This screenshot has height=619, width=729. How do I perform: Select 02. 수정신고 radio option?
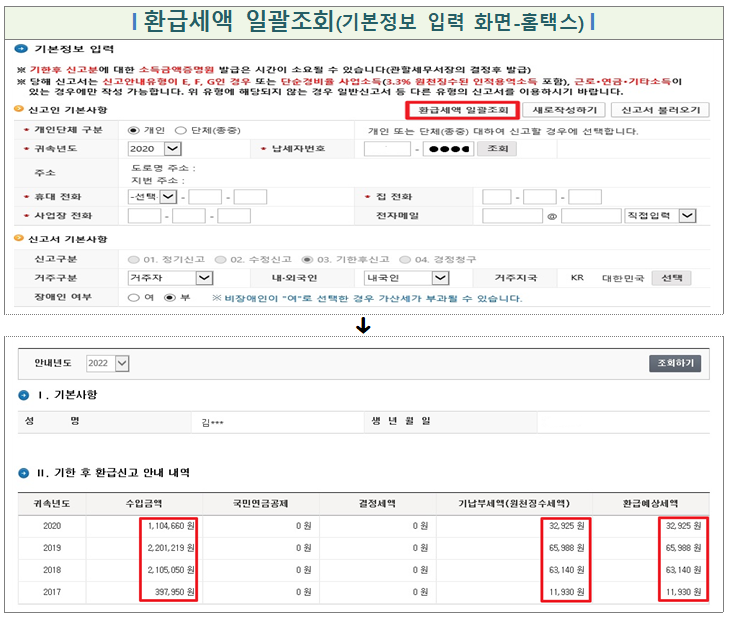pos(220,260)
